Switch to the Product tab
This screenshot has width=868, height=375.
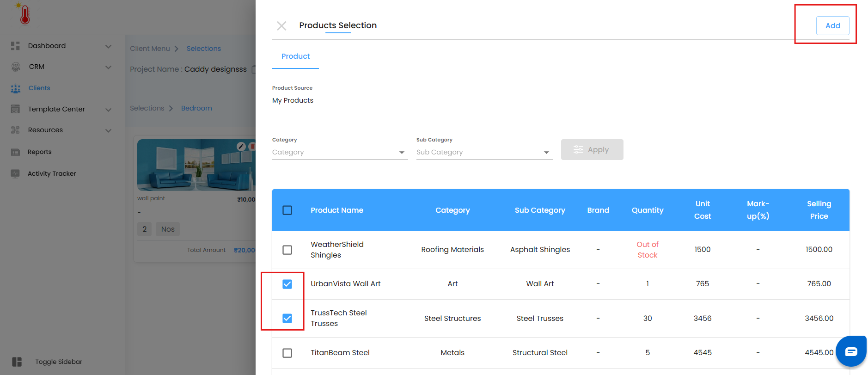click(295, 56)
